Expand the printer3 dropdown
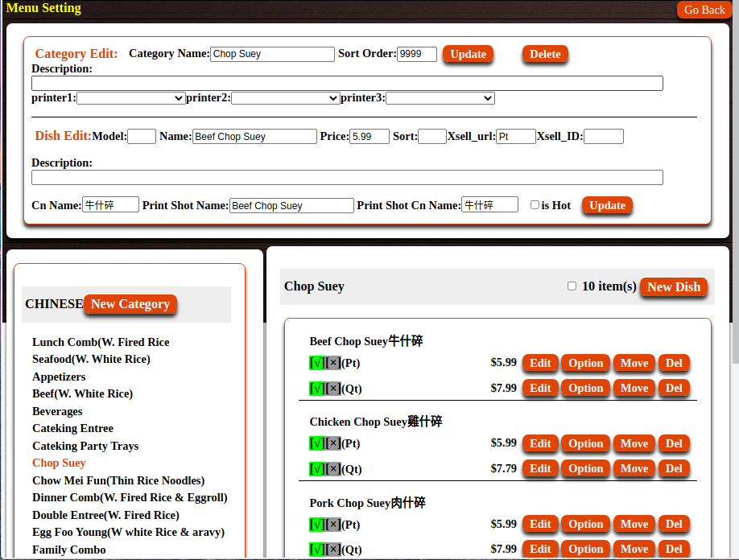 click(440, 98)
